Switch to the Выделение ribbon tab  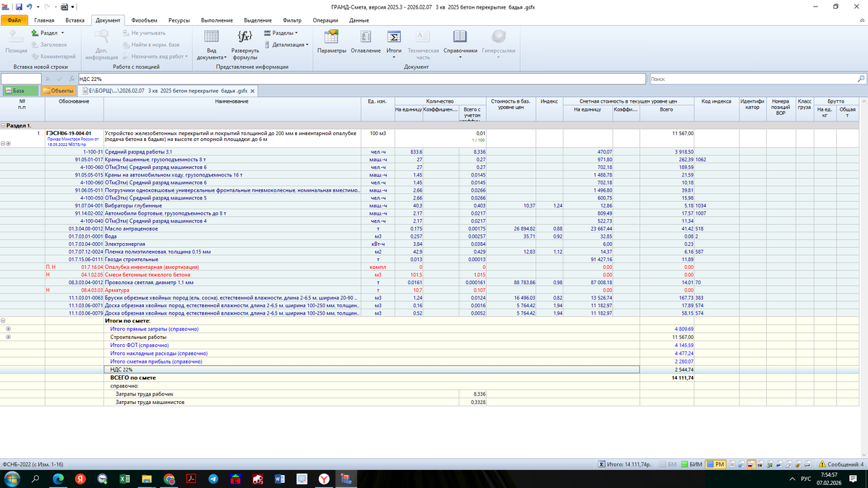[x=258, y=20]
